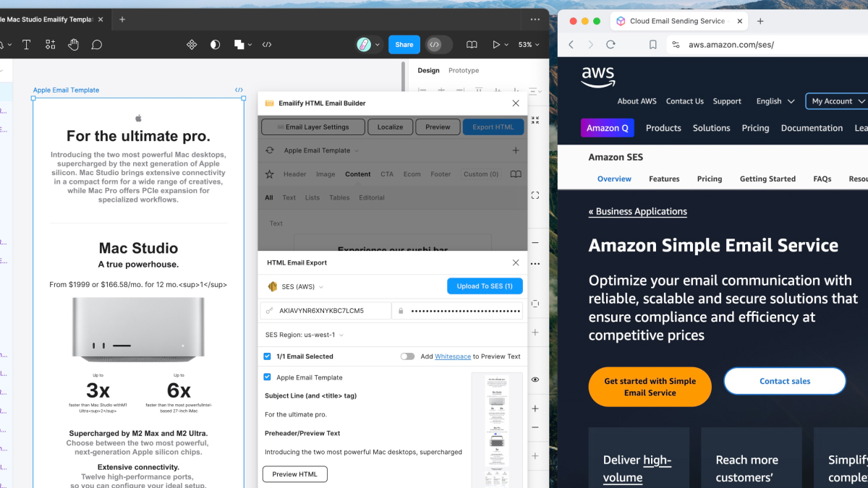Open the Whitespace link
Image resolution: width=868 pixels, height=488 pixels.
pyautogui.click(x=453, y=356)
